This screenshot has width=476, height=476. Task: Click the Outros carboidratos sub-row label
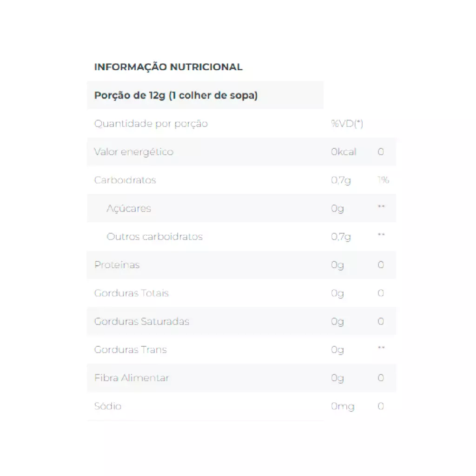click(155, 237)
